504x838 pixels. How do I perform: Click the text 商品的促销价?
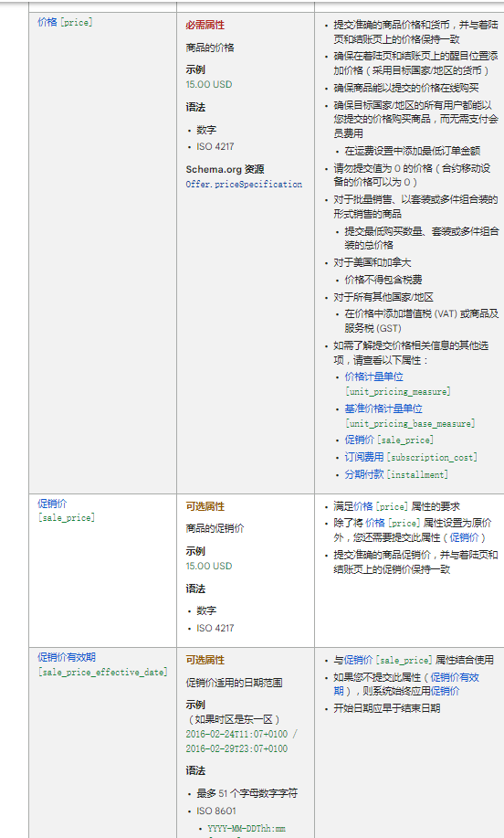coord(215,528)
